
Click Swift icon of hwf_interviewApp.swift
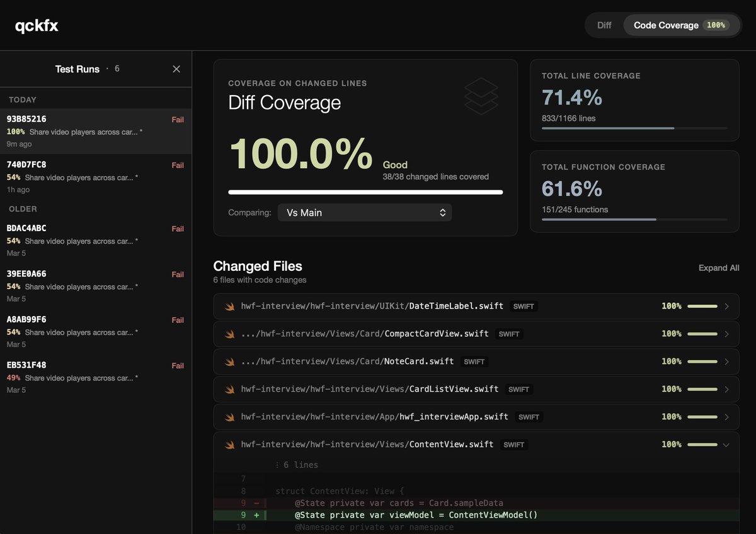[230, 417]
